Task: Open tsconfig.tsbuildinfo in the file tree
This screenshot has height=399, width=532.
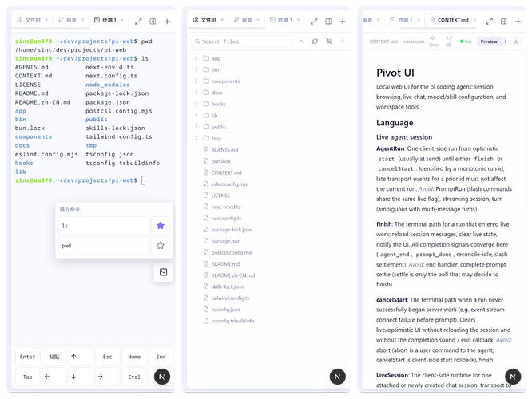Action: click(x=229, y=321)
